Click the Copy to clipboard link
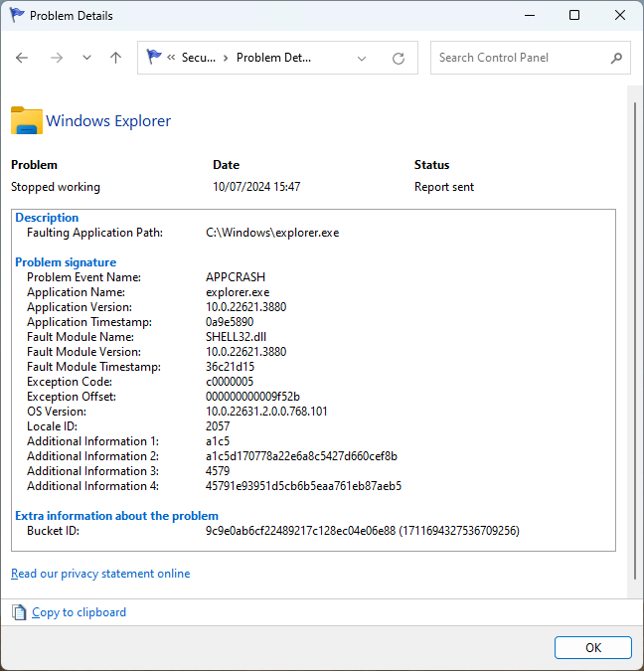Screen dimensions: 644x671 pyautogui.click(x=79, y=612)
